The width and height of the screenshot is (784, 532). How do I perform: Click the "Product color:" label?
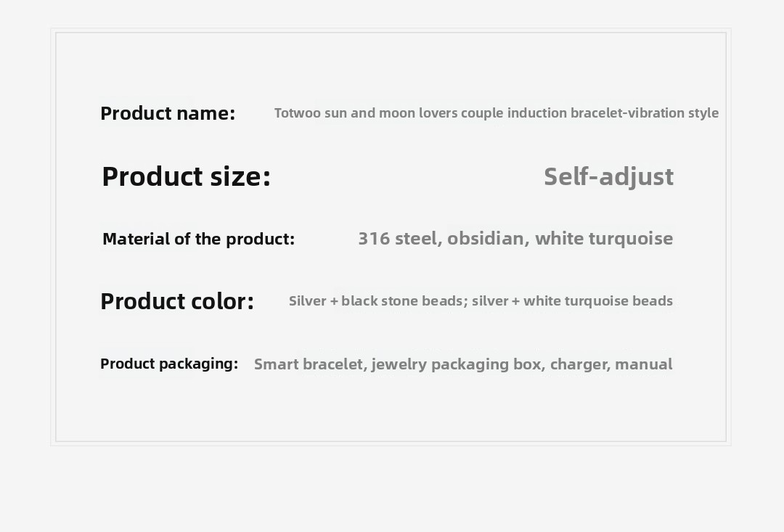tap(177, 301)
